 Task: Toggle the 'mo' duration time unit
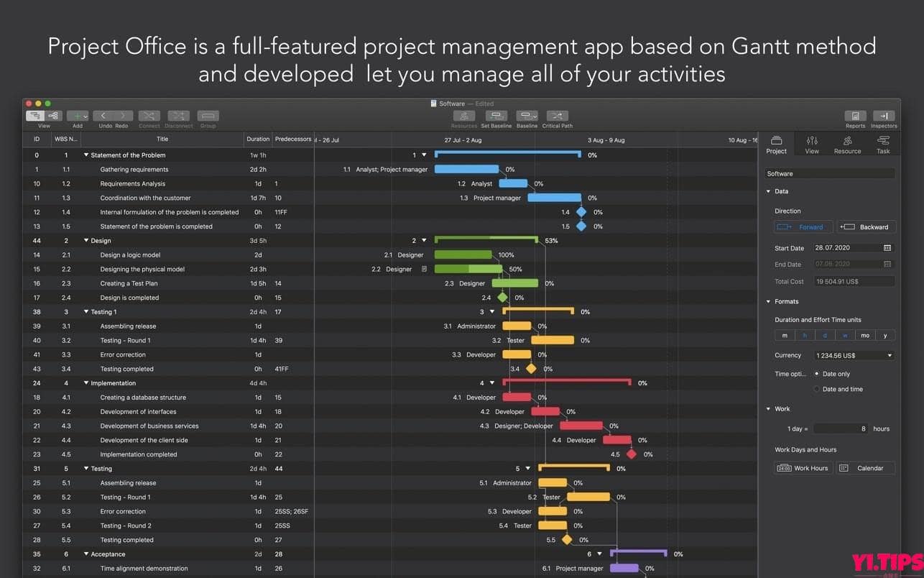tap(865, 336)
